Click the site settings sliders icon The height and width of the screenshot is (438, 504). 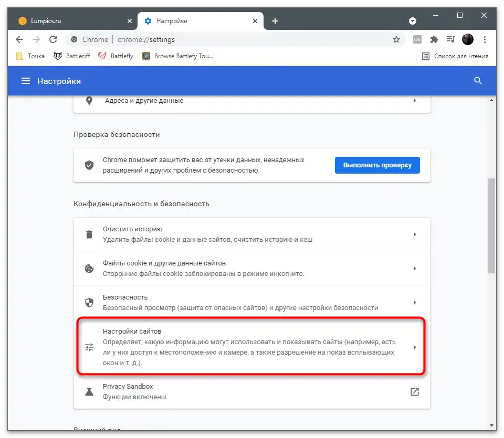pos(89,347)
